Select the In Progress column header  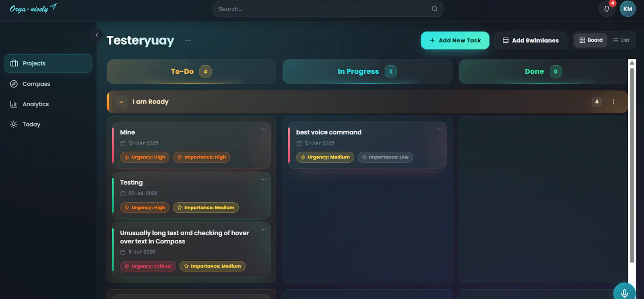[367, 71]
